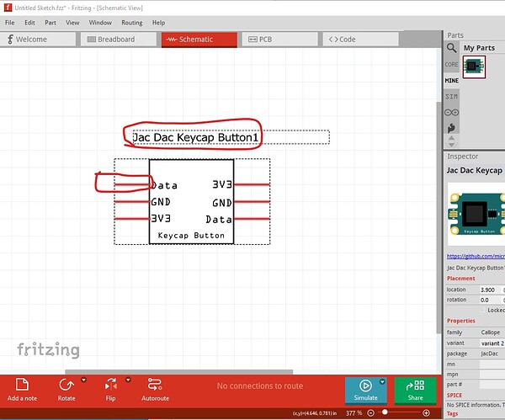Select the Schematic view tab
This screenshot has height=420, width=505.
click(199, 40)
